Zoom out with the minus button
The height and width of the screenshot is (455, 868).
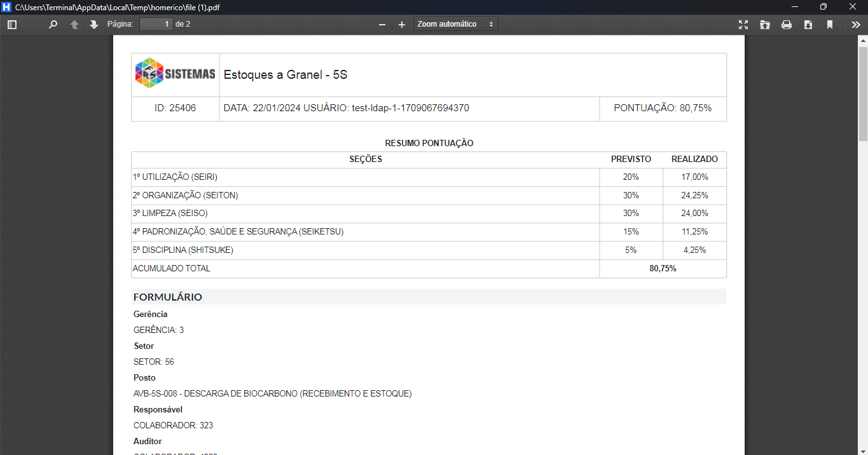pyautogui.click(x=382, y=25)
